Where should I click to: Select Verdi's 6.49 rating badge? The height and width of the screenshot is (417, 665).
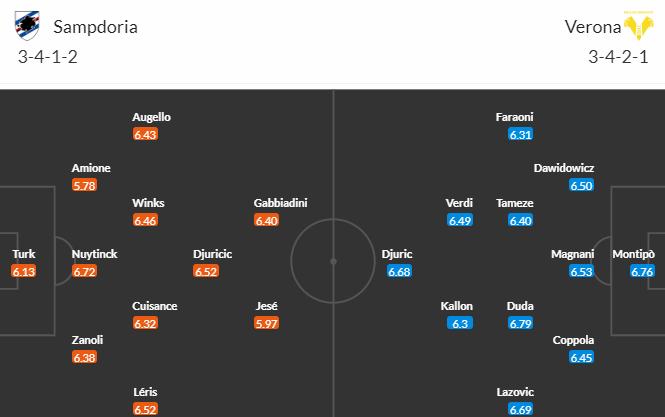[x=460, y=220]
